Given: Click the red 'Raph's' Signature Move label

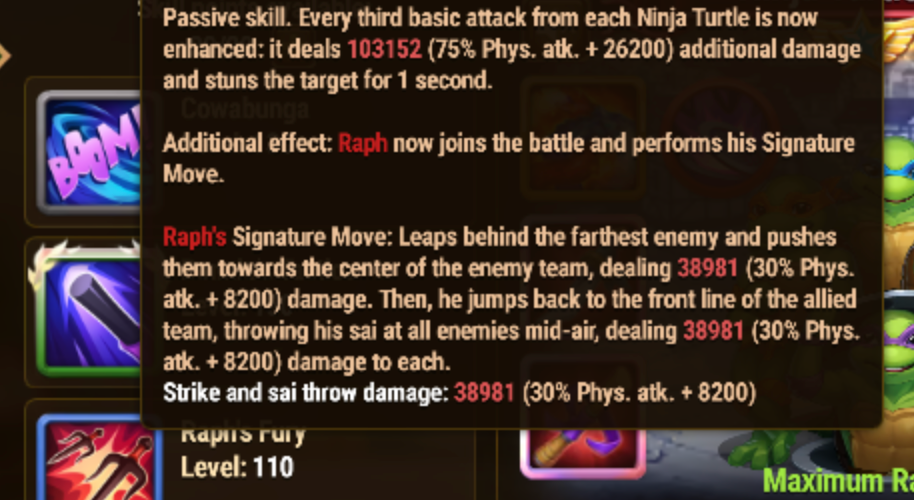Looking at the screenshot, I should point(195,237).
